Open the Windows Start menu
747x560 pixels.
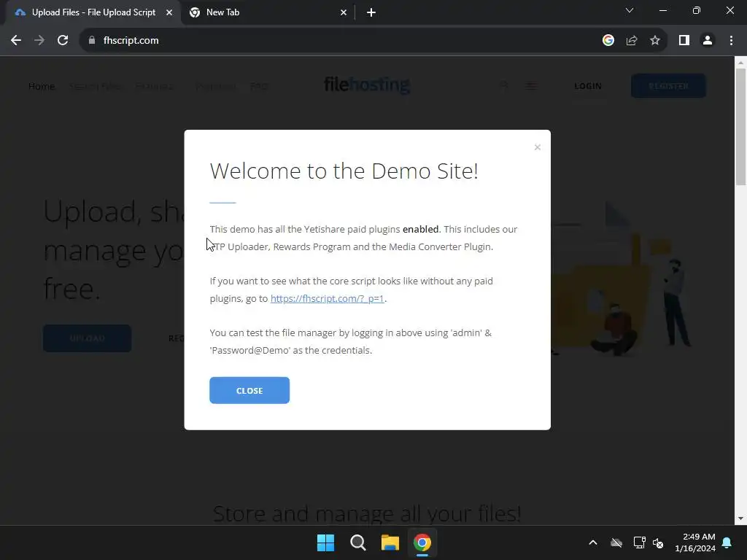click(326, 542)
